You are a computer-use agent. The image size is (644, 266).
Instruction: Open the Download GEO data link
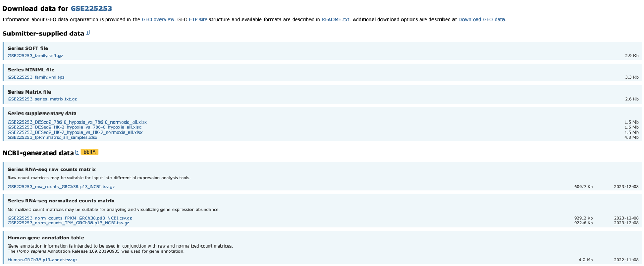click(481, 19)
